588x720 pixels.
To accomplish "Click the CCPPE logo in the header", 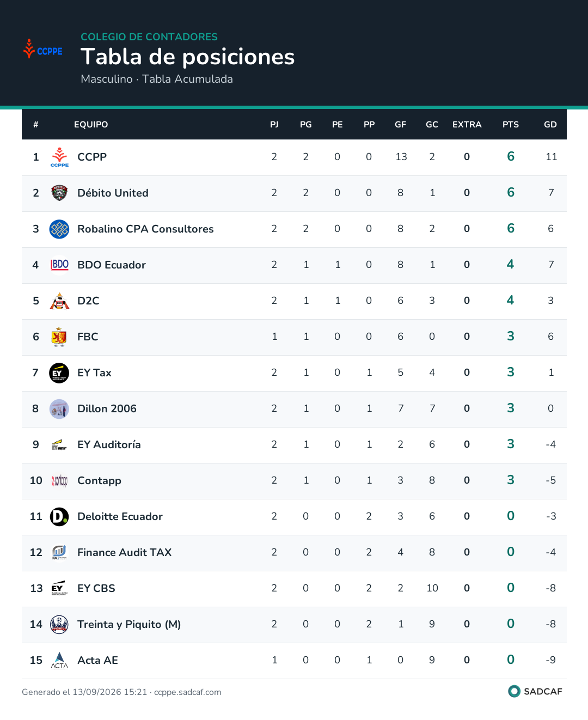I will click(43, 49).
